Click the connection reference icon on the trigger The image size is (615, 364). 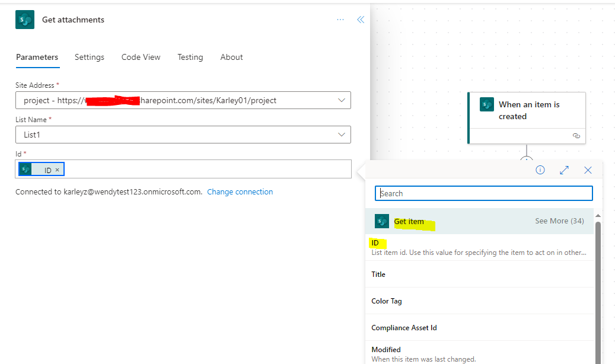coord(576,135)
